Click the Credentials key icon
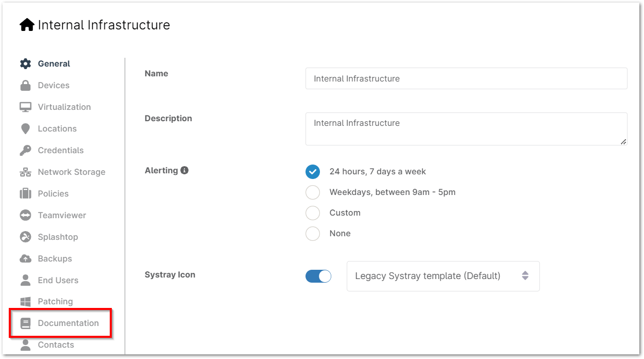The width and height of the screenshot is (644, 359). (x=25, y=151)
